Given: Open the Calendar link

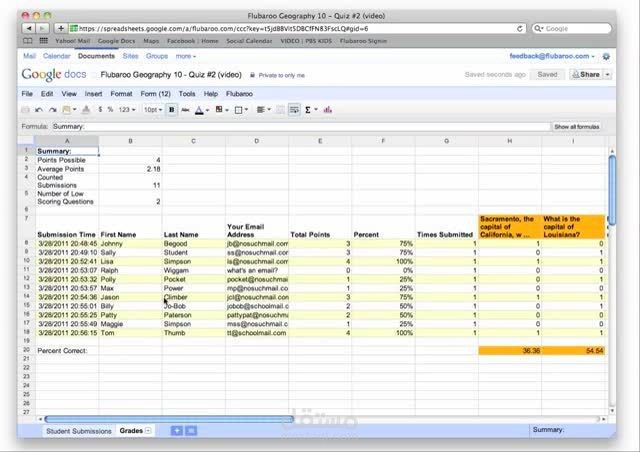Looking at the screenshot, I should tap(57, 56).
